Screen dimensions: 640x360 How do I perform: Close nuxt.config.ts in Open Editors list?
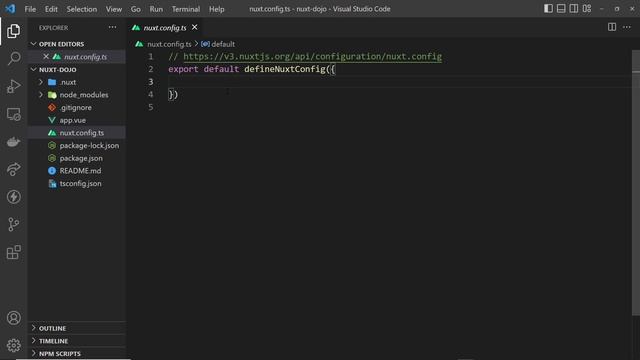point(46,56)
